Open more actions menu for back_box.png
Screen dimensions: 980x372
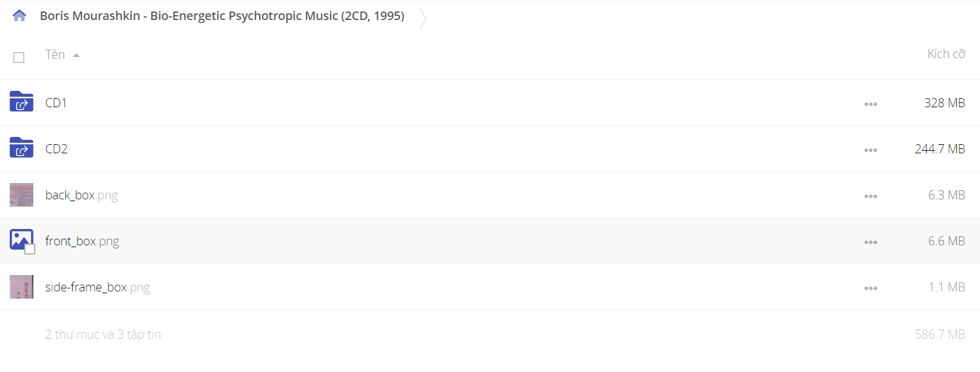(871, 196)
